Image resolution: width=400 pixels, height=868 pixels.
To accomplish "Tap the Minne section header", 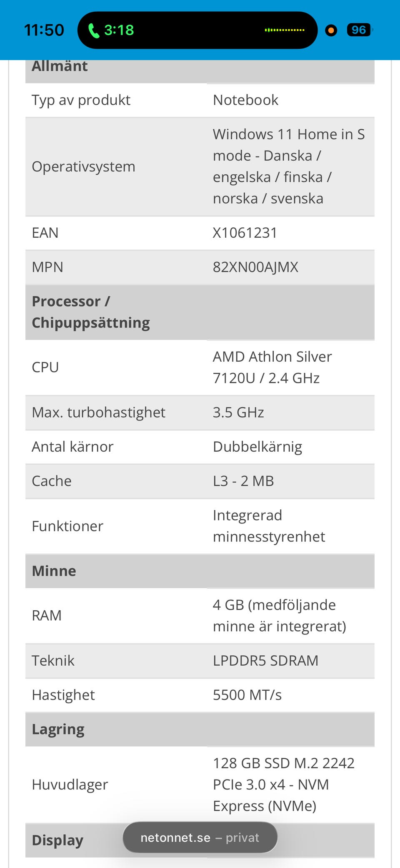I will pyautogui.click(x=200, y=571).
